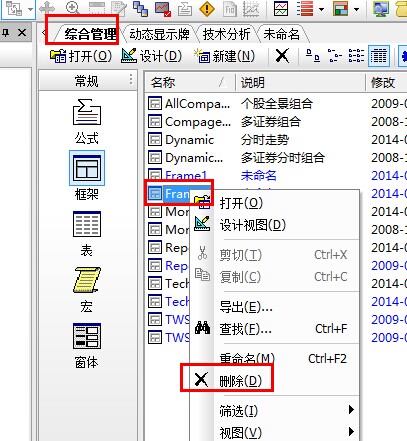Choose 导出(E)... in context menu
407x441 pixels.
tap(275, 307)
